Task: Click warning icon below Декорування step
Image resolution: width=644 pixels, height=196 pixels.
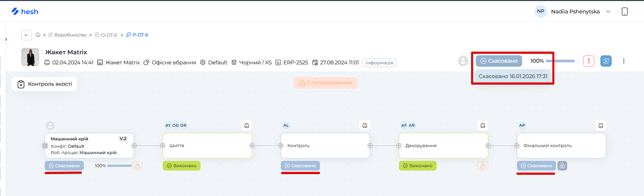Action: point(482,166)
